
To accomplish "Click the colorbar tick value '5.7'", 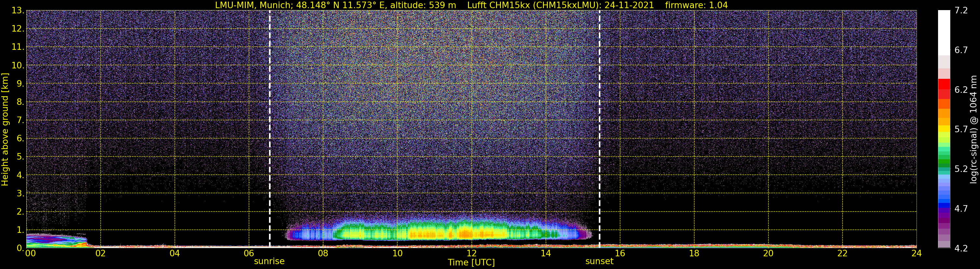I will point(961,129).
